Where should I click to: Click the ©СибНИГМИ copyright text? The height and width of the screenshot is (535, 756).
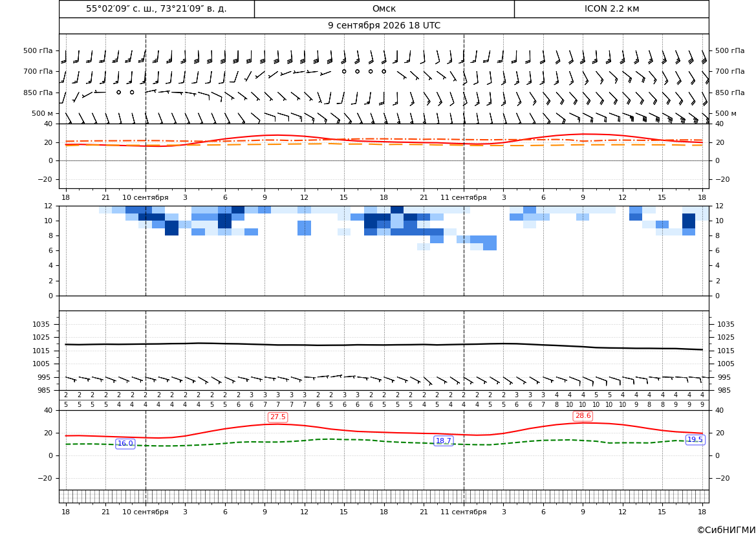[726, 530]
